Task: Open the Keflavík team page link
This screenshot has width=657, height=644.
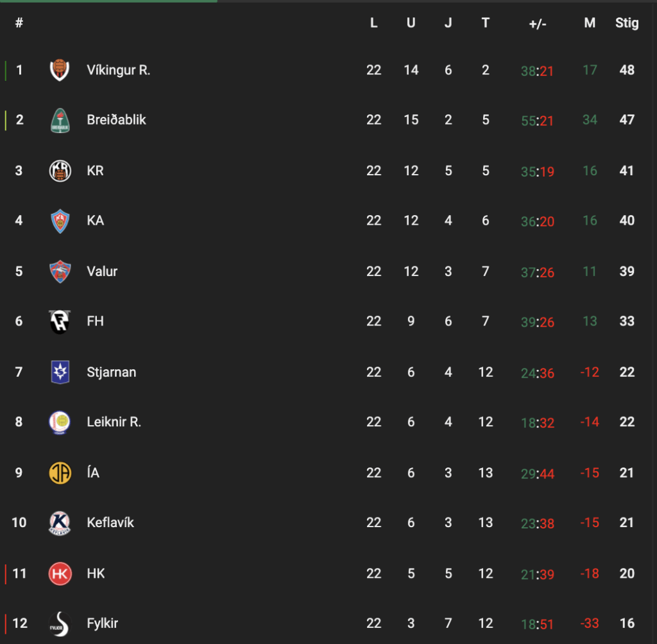Action: point(110,523)
